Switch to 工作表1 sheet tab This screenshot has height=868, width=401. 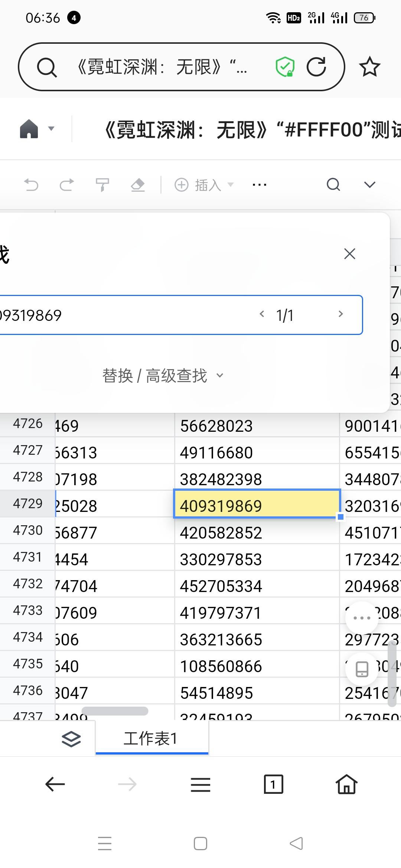tap(151, 739)
